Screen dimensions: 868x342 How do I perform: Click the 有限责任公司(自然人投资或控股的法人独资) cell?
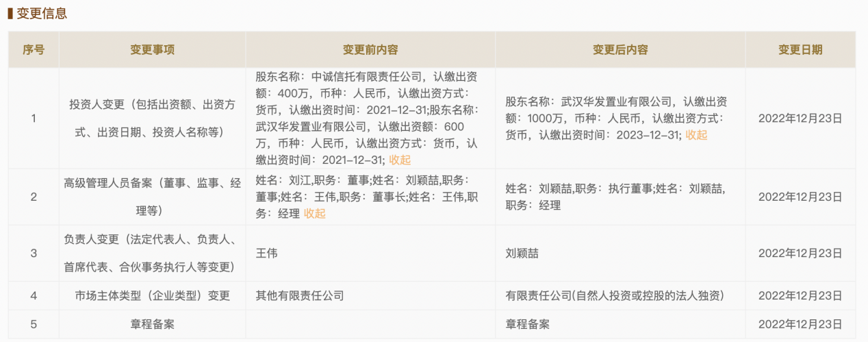[x=620, y=295]
